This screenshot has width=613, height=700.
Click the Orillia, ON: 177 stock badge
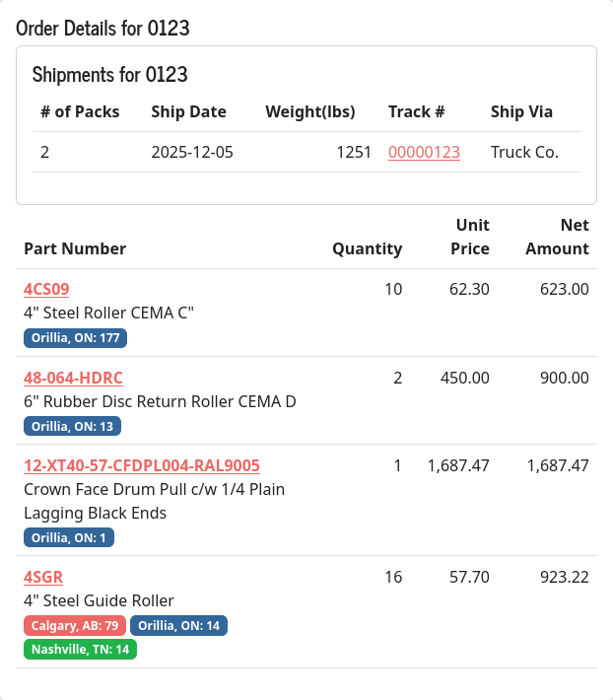pos(75,338)
